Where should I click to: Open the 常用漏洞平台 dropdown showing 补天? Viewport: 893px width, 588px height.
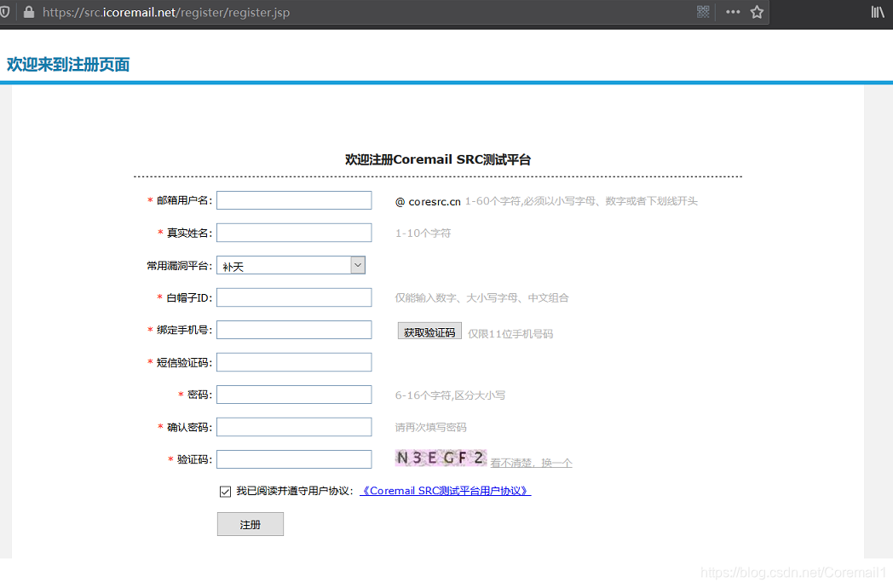291,265
